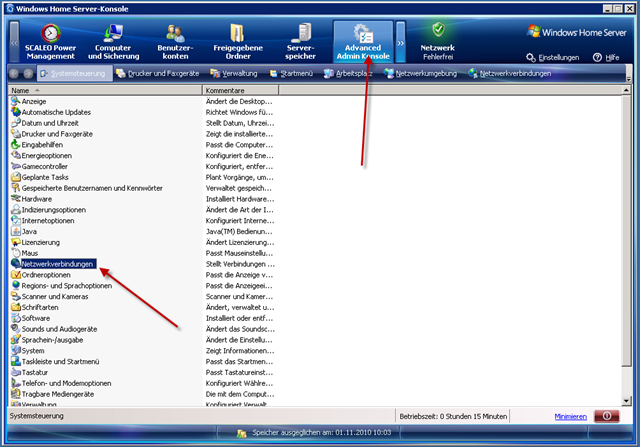Expand the toolbar overflow arrow
640x447 pixels.
point(629,78)
